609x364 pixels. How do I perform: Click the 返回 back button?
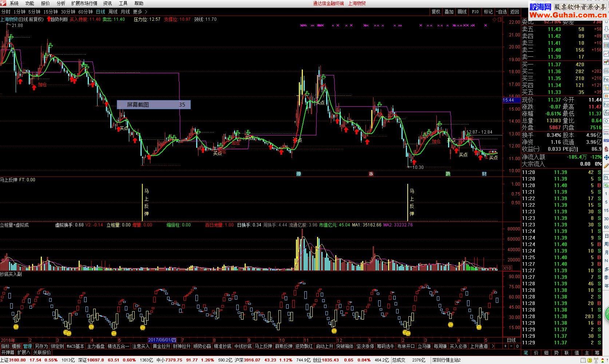point(515,12)
